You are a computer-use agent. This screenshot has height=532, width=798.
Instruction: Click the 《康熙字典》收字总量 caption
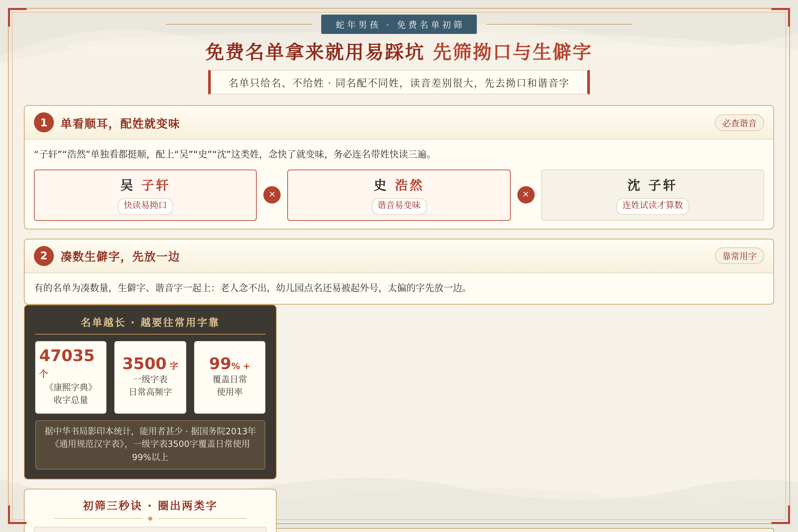click(x=71, y=394)
